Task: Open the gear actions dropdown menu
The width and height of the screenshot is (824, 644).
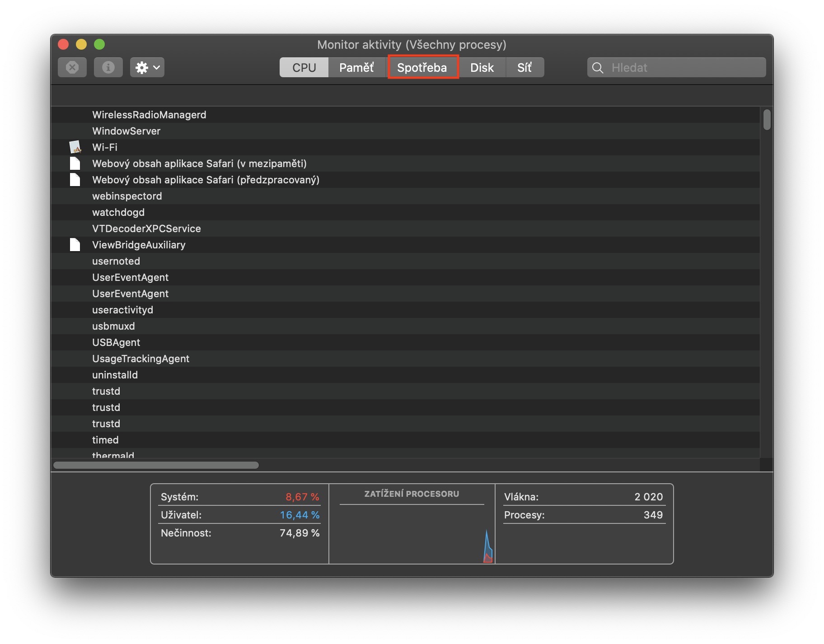Action: tap(147, 67)
